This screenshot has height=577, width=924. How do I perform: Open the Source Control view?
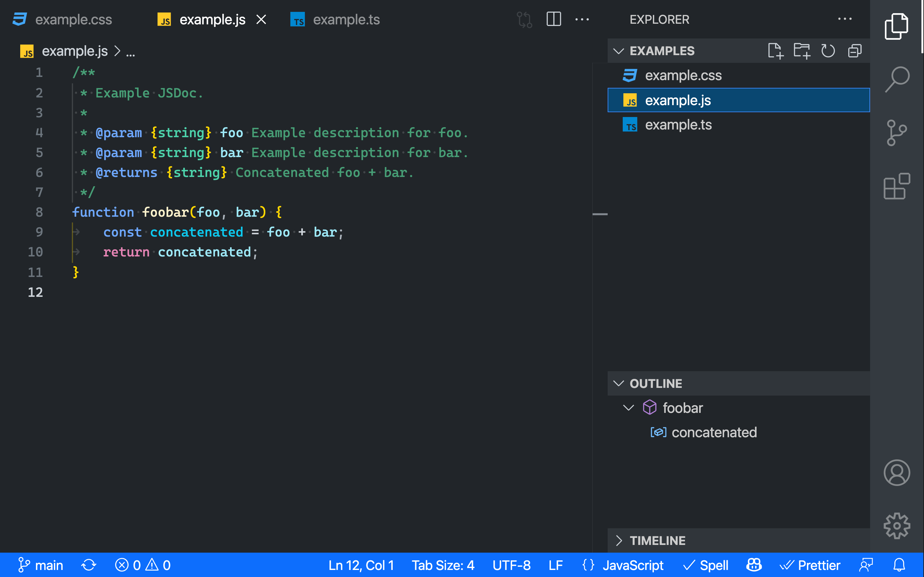pos(897,132)
